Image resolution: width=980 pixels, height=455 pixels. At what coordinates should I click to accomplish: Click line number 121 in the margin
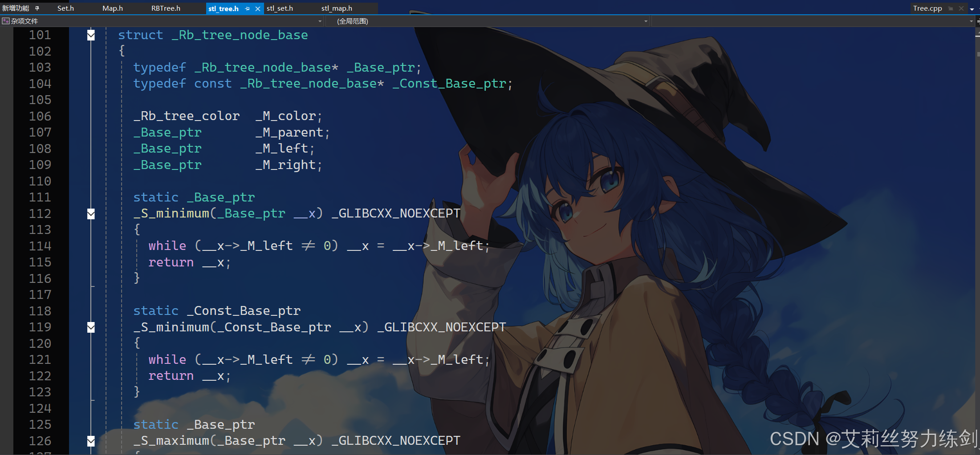pyautogui.click(x=40, y=360)
